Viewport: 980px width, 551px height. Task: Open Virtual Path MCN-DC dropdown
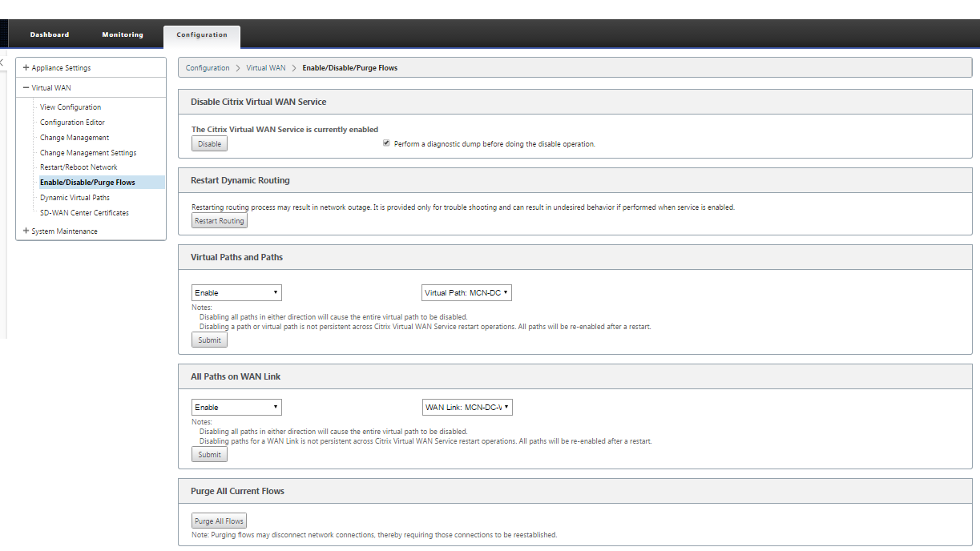click(466, 293)
